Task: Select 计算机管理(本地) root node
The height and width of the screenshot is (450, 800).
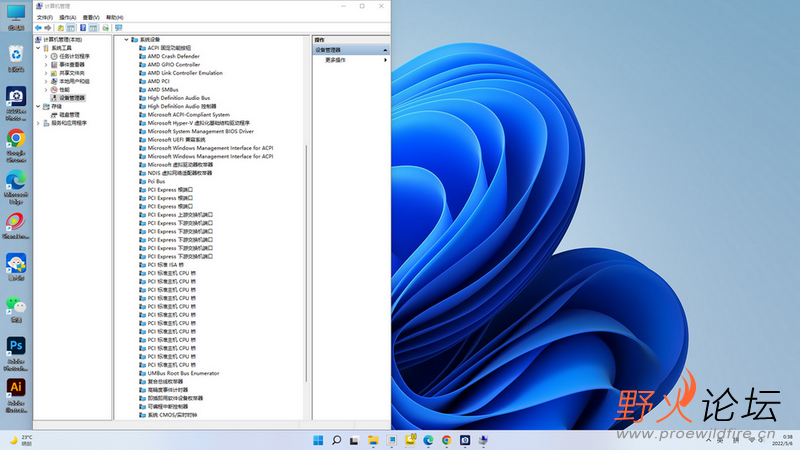Action: (x=62, y=39)
